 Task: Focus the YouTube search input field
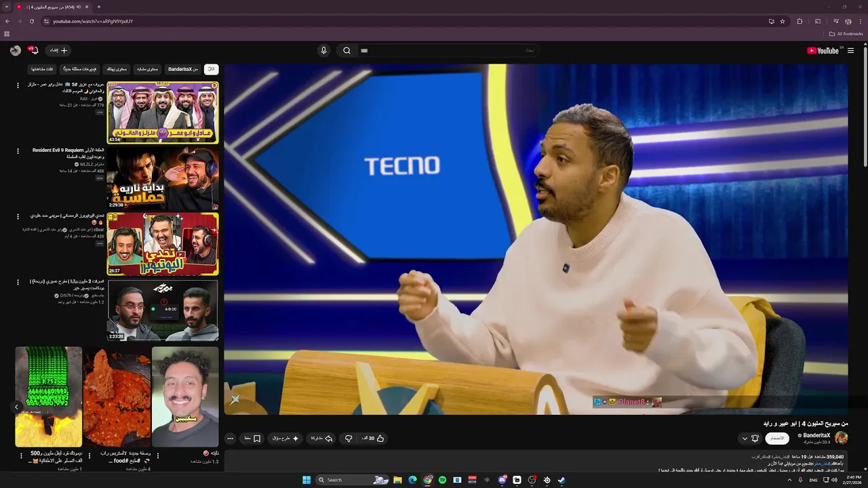point(448,50)
